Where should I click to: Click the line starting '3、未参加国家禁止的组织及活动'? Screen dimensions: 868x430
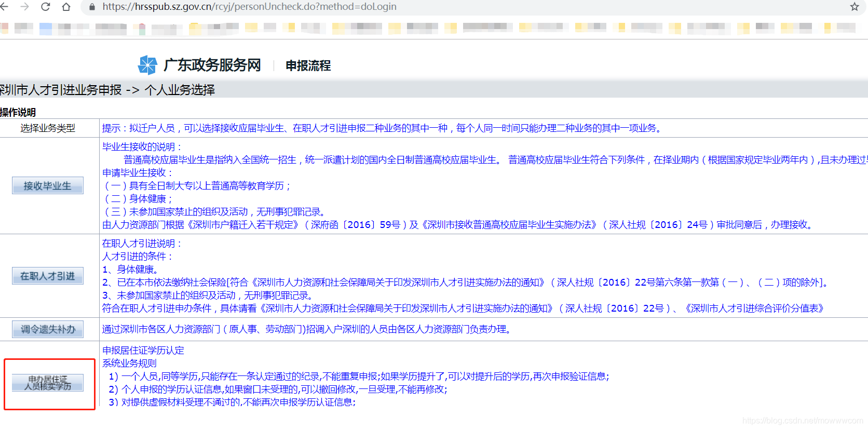[x=209, y=295]
